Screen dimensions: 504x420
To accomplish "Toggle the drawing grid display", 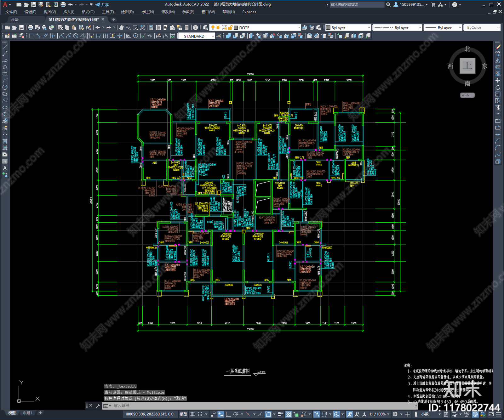I will 192,414.
